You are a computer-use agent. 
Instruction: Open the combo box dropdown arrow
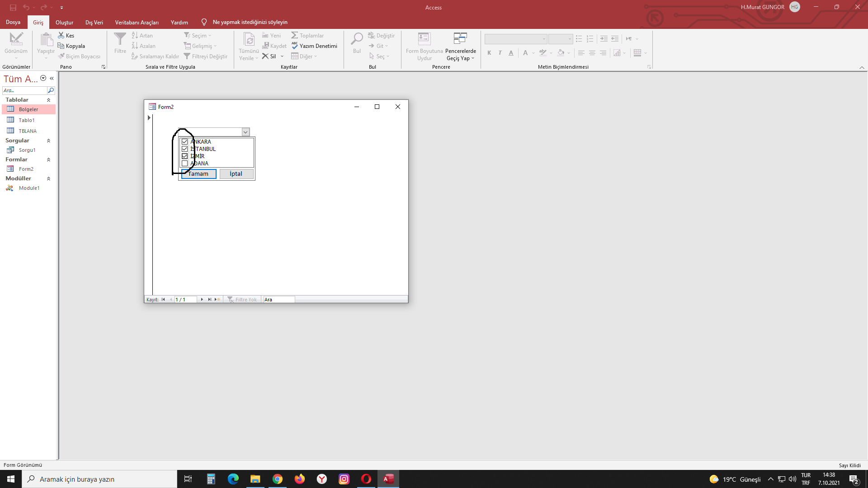coord(245,132)
